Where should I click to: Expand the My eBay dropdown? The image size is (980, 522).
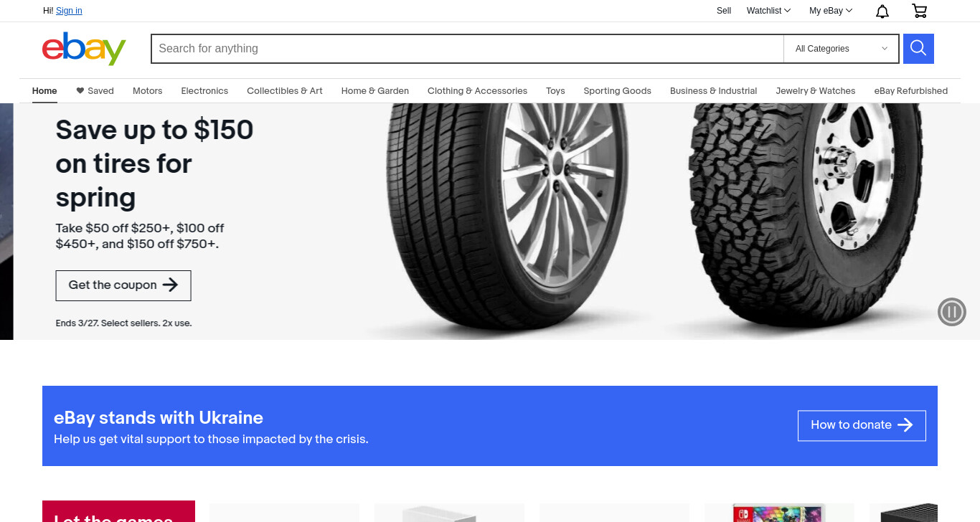(x=831, y=11)
